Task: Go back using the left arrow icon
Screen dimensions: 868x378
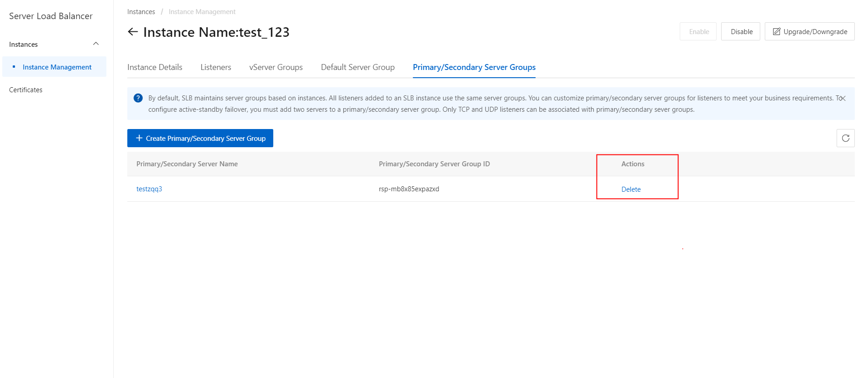Action: point(133,32)
